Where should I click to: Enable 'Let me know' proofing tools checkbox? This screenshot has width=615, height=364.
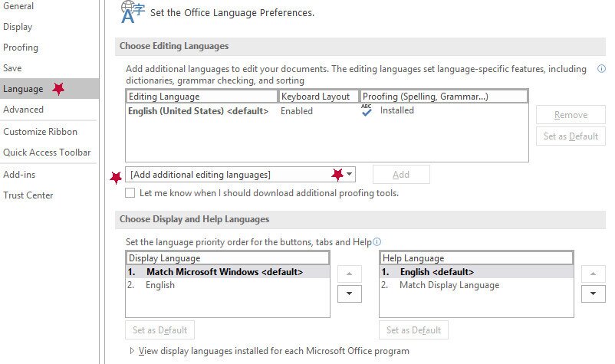130,193
